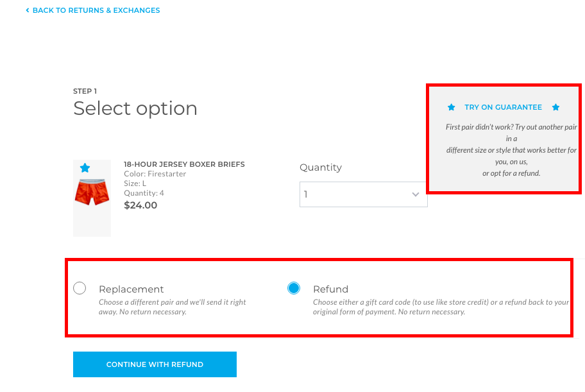Select the Replacement radio button
Viewport: 585px width, 392px height.
point(80,288)
